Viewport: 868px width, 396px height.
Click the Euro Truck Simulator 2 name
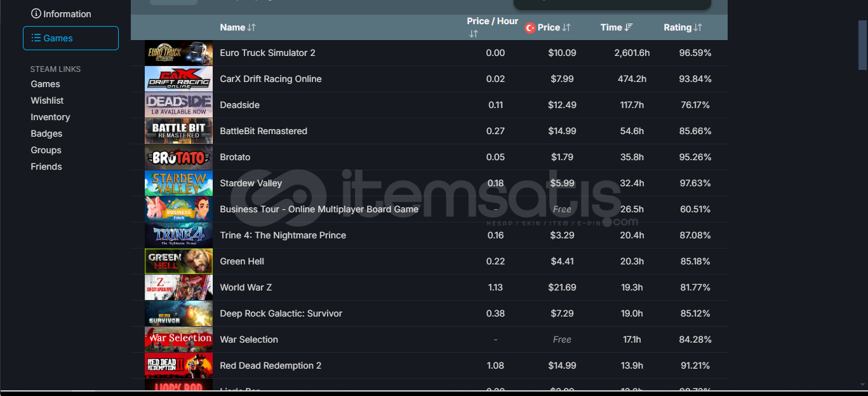[267, 53]
